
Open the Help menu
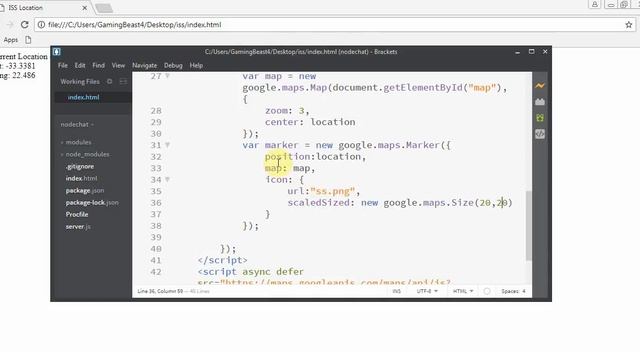[196, 65]
